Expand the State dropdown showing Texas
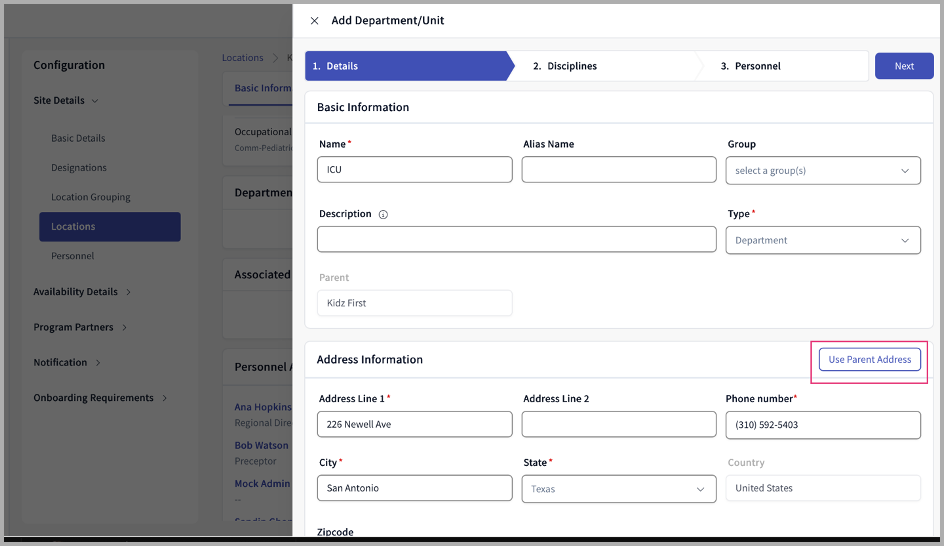 point(618,489)
